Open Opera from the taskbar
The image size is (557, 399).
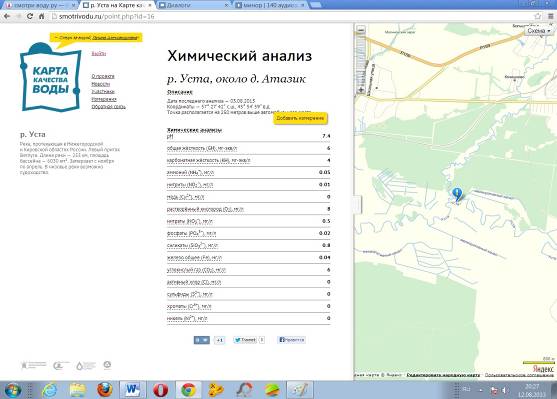(161, 390)
